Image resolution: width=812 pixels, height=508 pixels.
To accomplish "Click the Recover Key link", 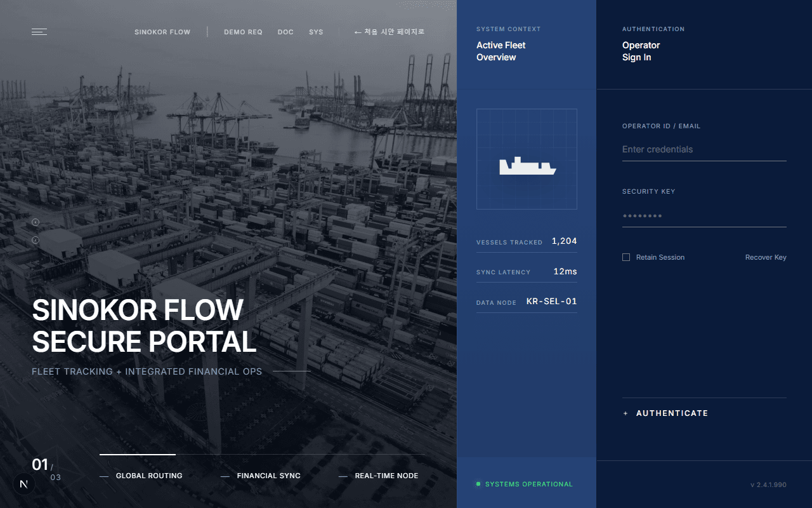I will point(766,257).
